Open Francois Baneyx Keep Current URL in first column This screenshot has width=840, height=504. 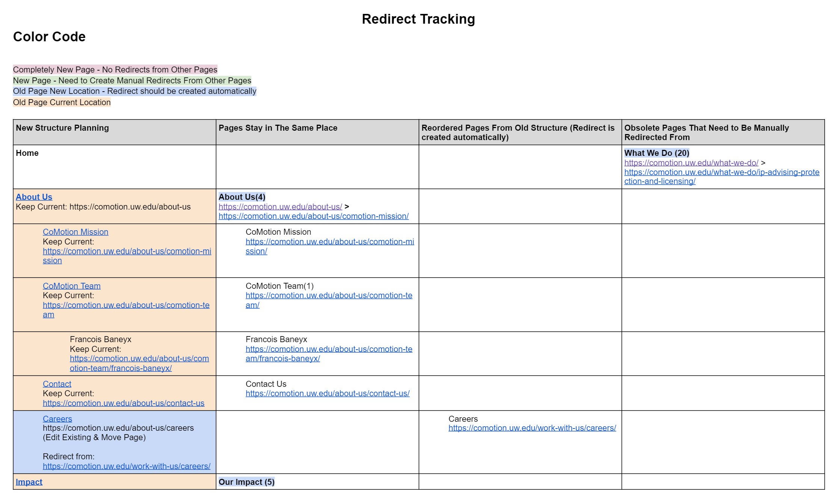click(139, 363)
